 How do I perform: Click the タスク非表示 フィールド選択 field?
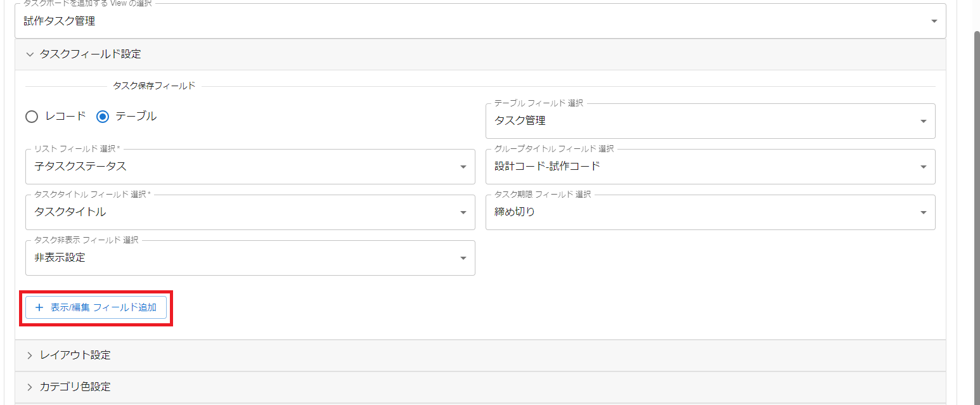click(x=250, y=257)
